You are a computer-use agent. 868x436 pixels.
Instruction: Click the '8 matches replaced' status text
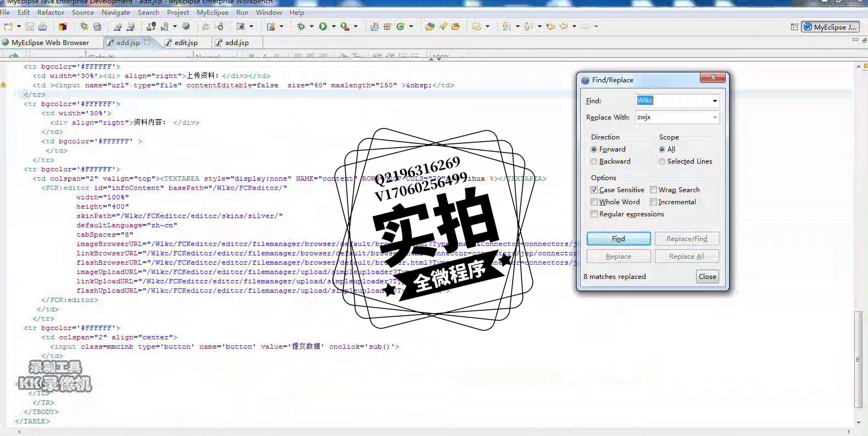615,277
